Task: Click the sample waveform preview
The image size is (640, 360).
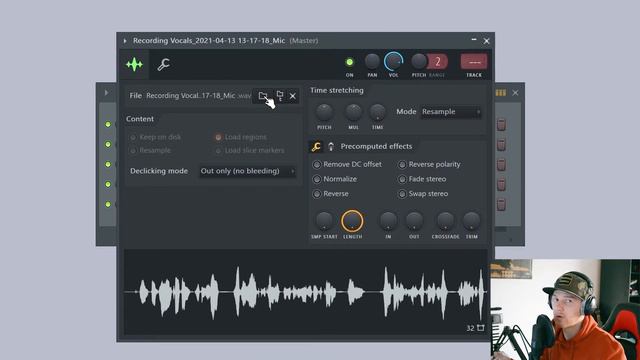Action: (x=306, y=292)
